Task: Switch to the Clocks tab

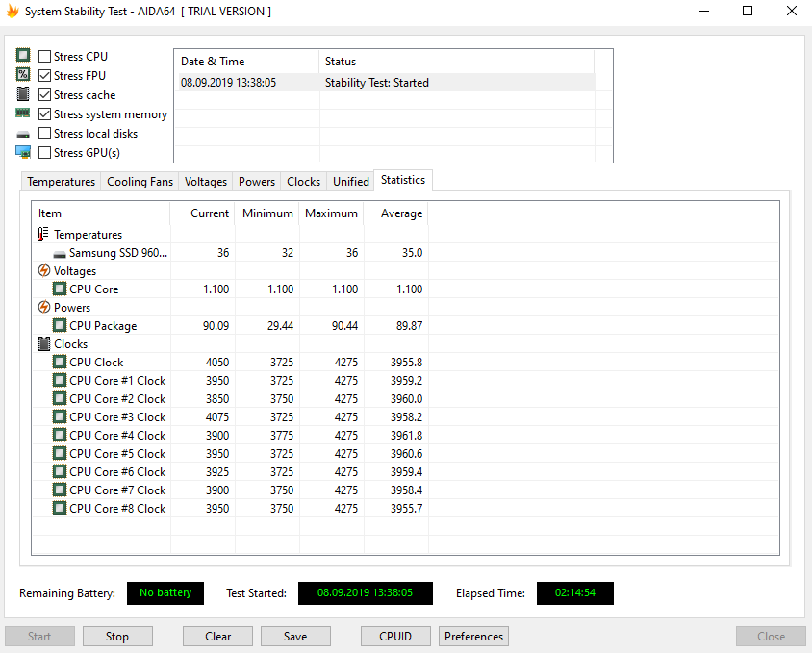Action: [303, 182]
